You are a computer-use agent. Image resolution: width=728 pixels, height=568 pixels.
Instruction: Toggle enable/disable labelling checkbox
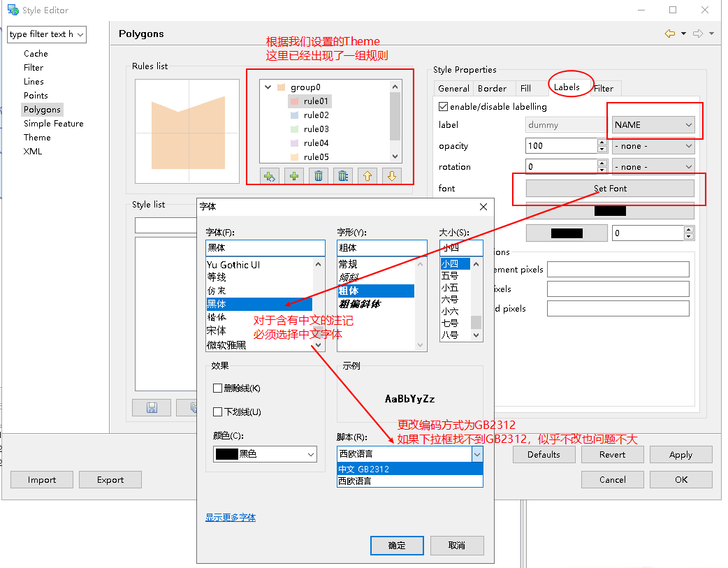click(x=444, y=107)
